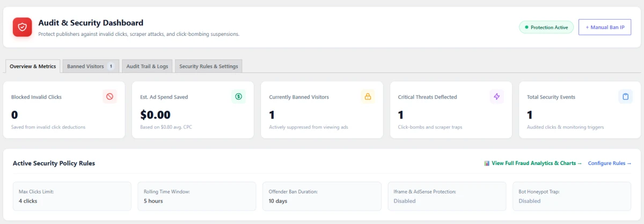
Task: Click the red shield logo icon
Action: point(23,27)
